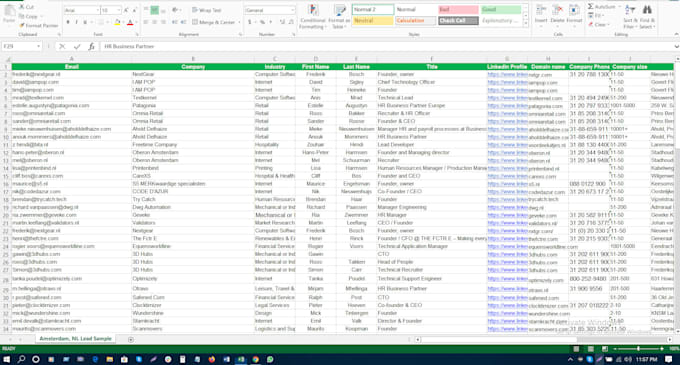The image size is (680, 365).
Task: Open Firefox from the taskbar
Action: click(x=212, y=359)
